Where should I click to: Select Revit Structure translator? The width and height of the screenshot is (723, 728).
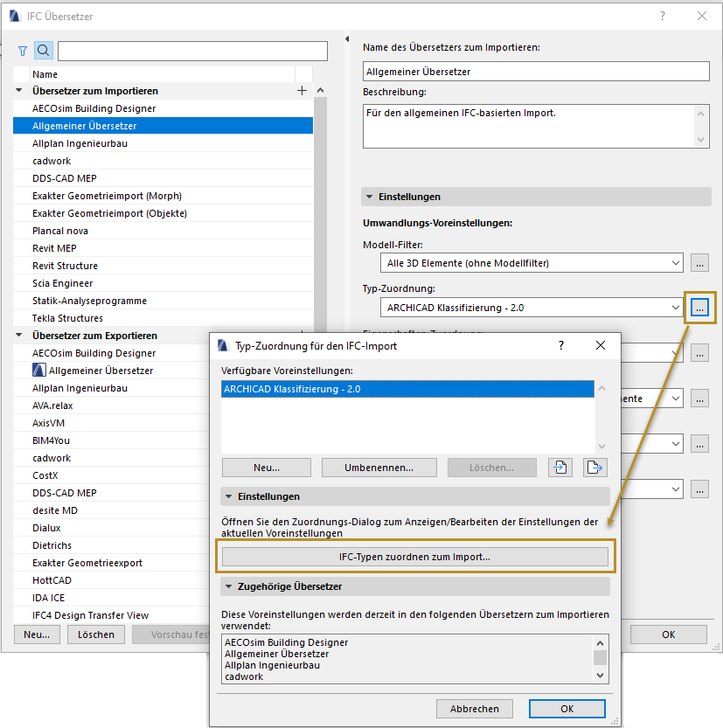pyautogui.click(x=163, y=266)
